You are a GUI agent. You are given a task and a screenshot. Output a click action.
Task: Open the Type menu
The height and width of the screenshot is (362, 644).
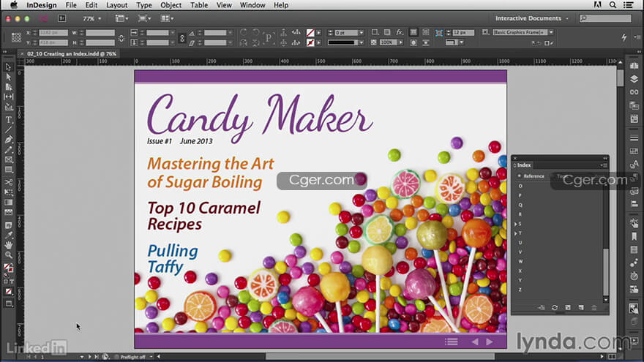pos(143,5)
